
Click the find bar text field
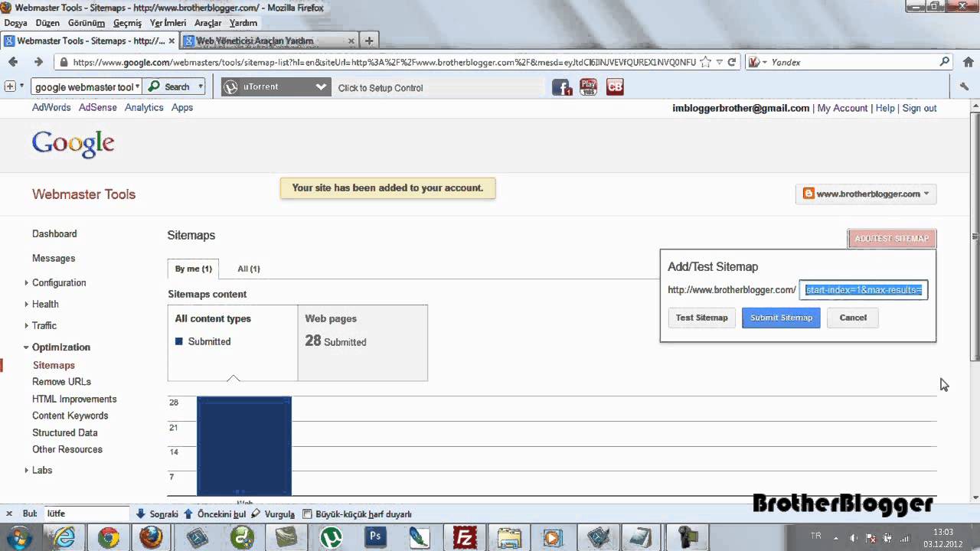[86, 514]
